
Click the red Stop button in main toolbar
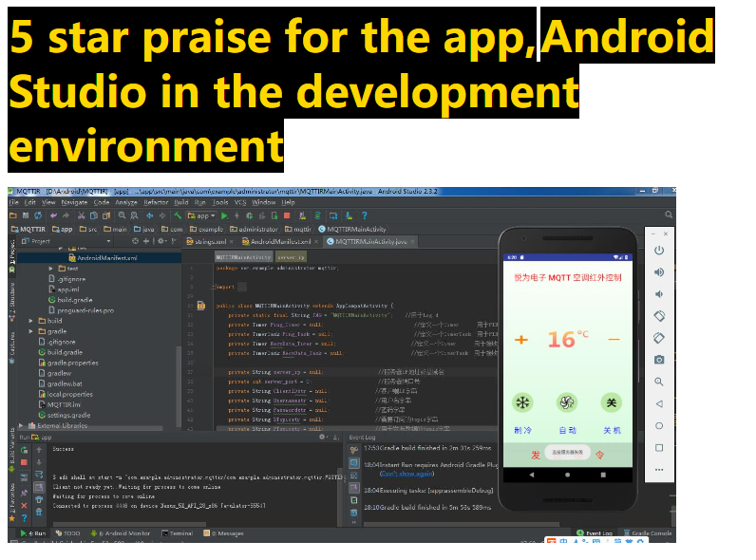click(287, 215)
